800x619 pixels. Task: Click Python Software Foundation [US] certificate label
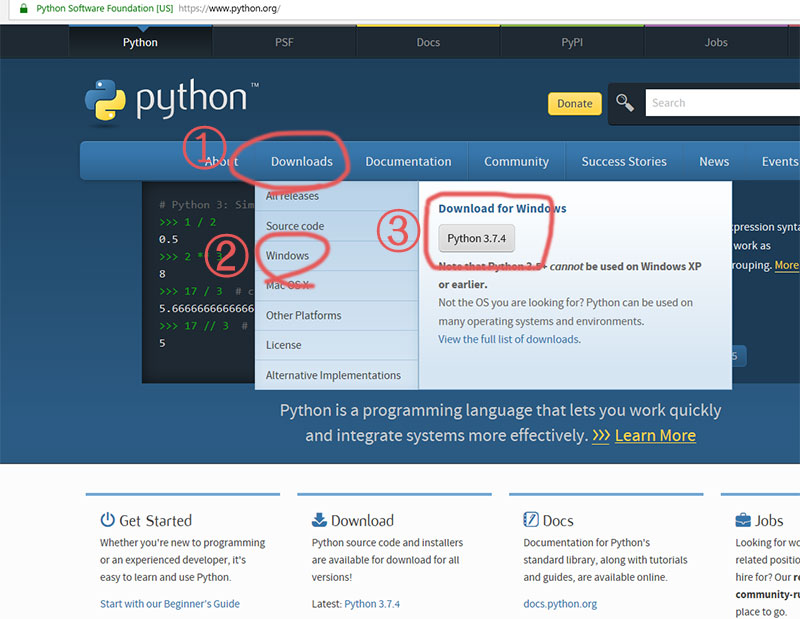point(105,8)
